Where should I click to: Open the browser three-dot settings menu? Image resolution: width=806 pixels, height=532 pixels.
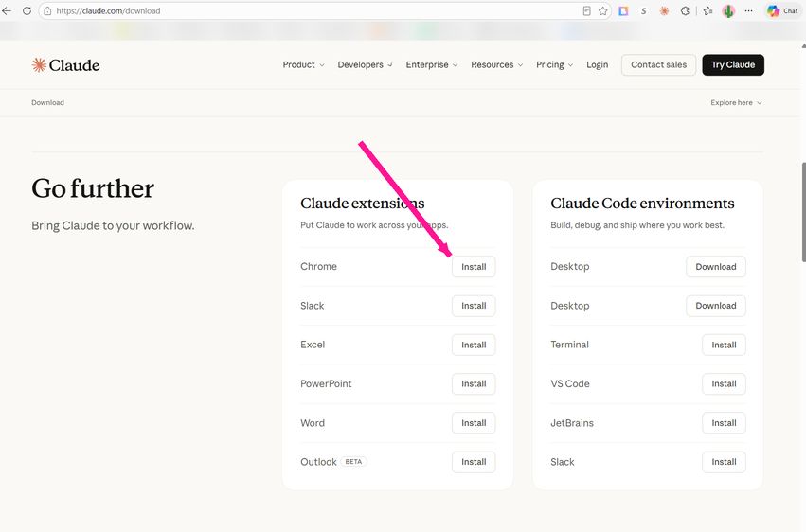(x=748, y=10)
